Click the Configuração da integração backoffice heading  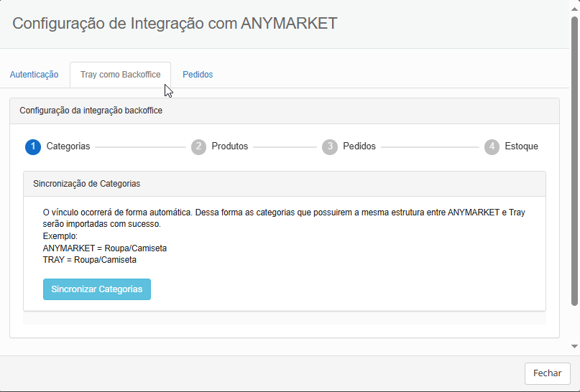point(91,111)
